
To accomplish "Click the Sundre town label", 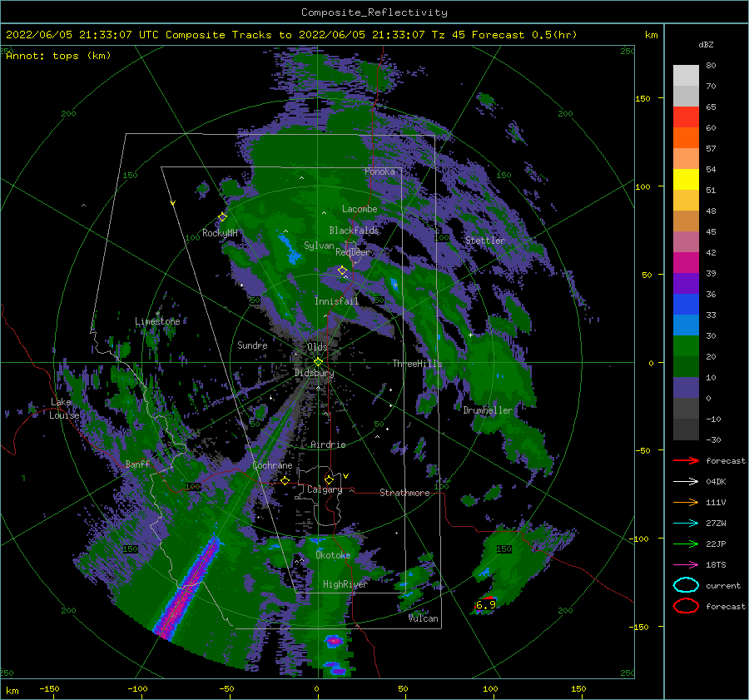I will (x=252, y=345).
